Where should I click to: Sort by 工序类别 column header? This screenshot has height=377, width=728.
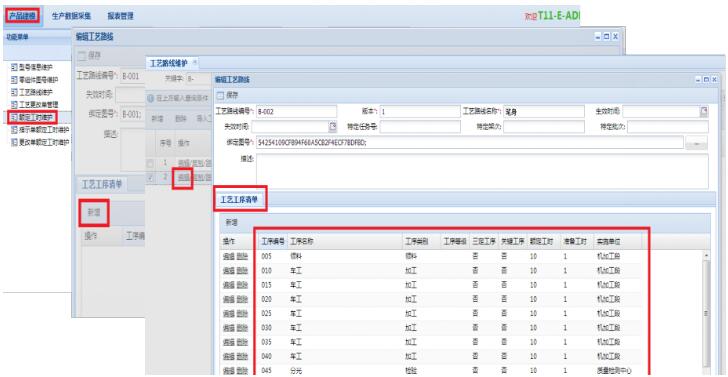(416, 241)
